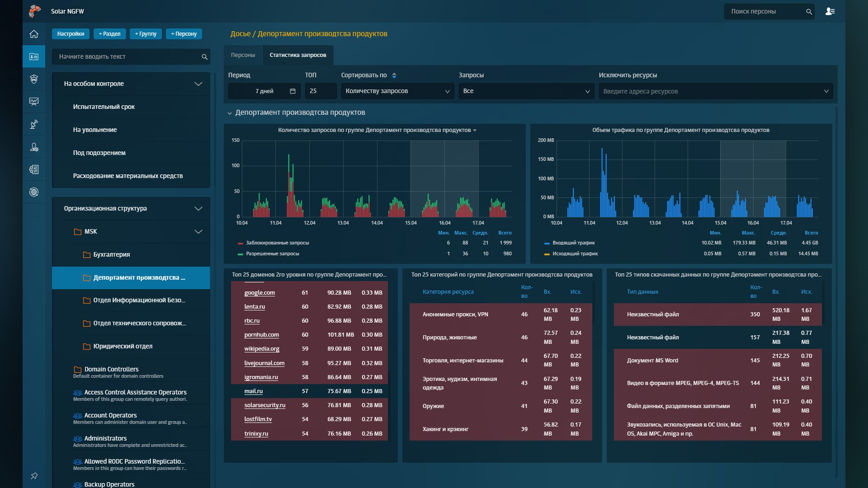Click the pin icon at sidebar bottom
Screen dimensions: 868x488
click(x=34, y=476)
